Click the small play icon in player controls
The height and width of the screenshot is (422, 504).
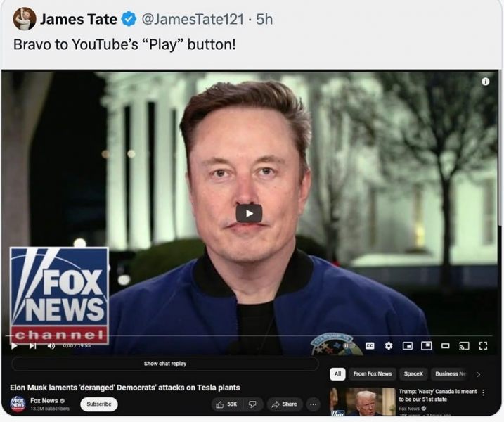pyautogui.click(x=14, y=346)
